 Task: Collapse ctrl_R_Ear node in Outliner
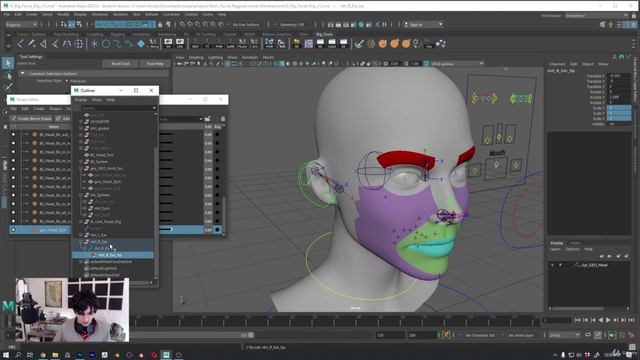click(x=81, y=242)
